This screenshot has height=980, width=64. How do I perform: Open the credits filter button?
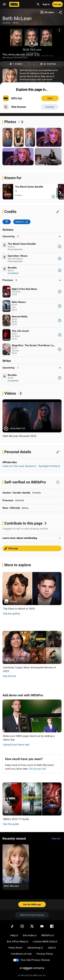pos(6,222)
